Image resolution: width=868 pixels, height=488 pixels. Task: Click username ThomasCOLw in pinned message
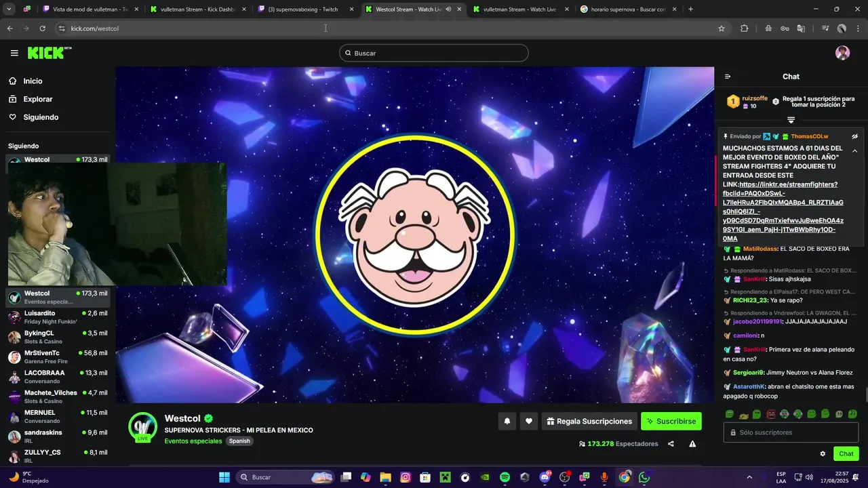[x=809, y=136]
